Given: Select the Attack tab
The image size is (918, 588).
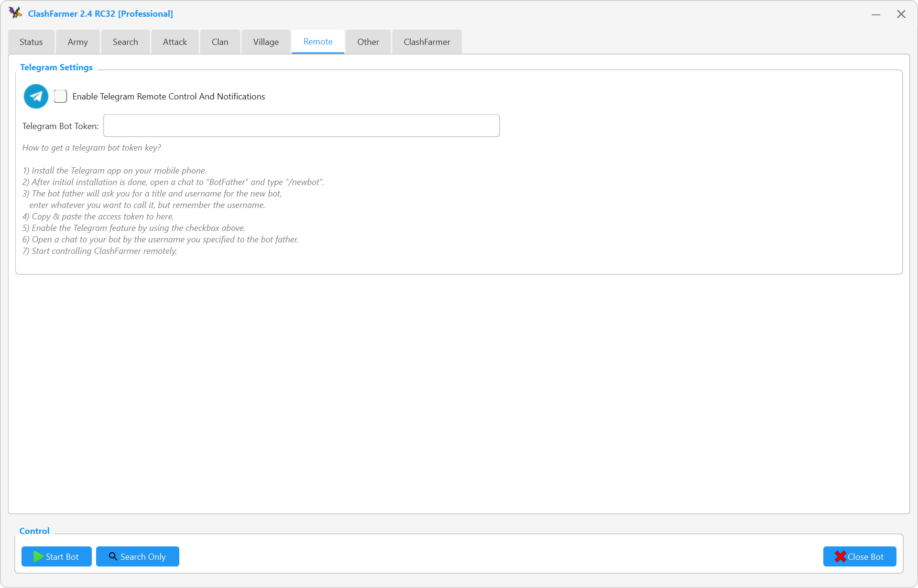Looking at the screenshot, I should click(175, 42).
